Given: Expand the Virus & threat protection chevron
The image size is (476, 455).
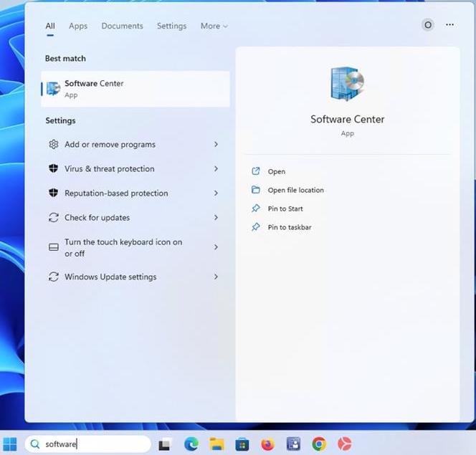Looking at the screenshot, I should click(x=216, y=169).
